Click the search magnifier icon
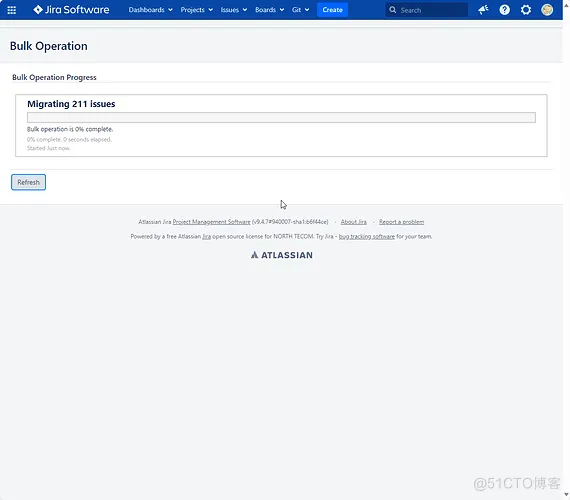The image size is (570, 500). tap(393, 10)
